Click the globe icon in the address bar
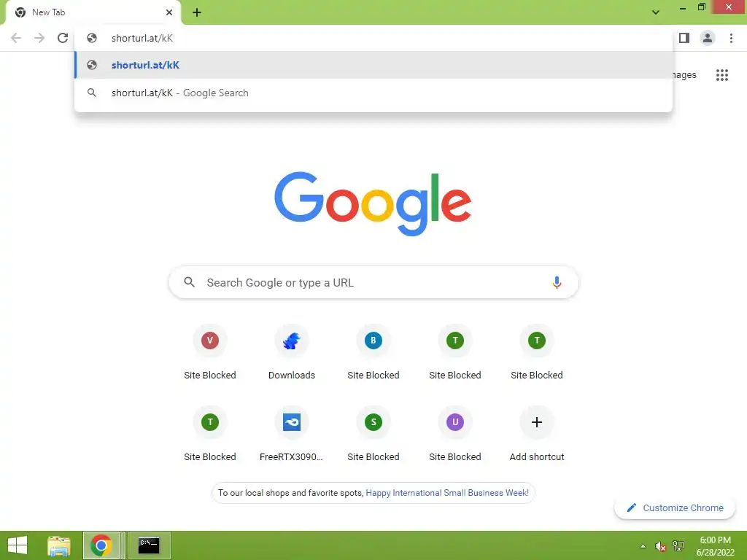The width and height of the screenshot is (747, 560). tap(92, 38)
